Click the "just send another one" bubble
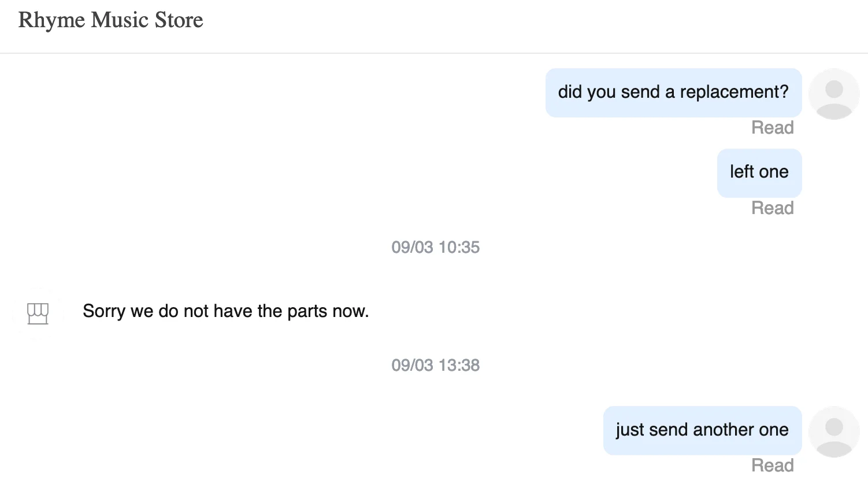Image resolution: width=868 pixels, height=494 pixels. 702,430
